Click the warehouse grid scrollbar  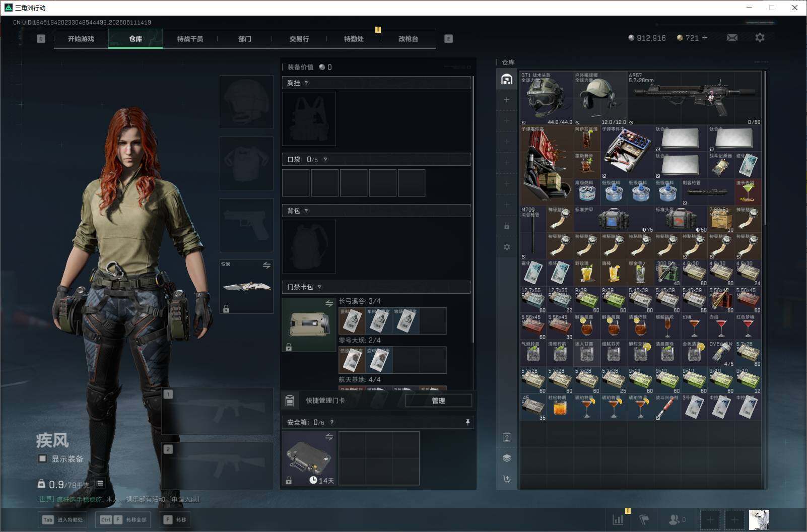tap(765, 147)
